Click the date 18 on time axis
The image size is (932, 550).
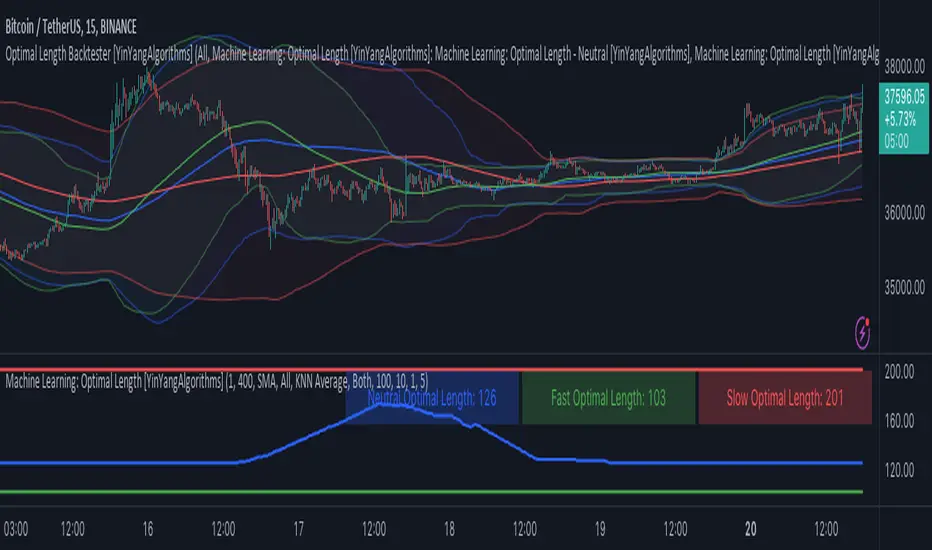point(449,529)
